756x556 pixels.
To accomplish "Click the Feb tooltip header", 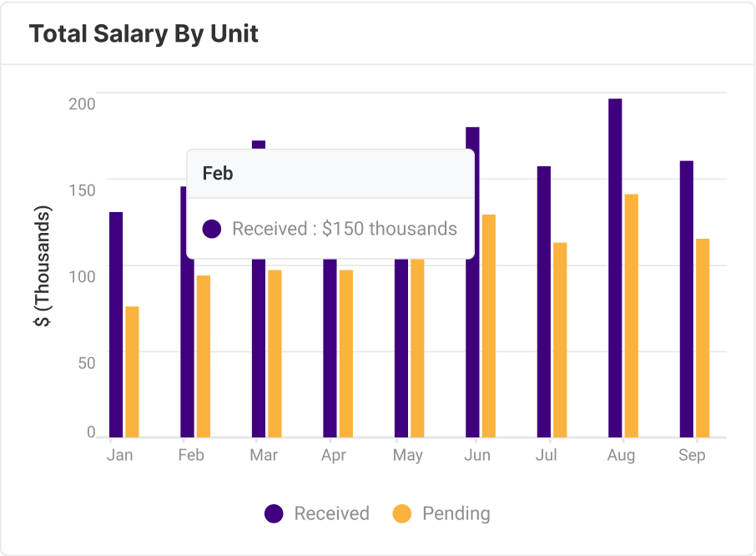I will point(330,174).
